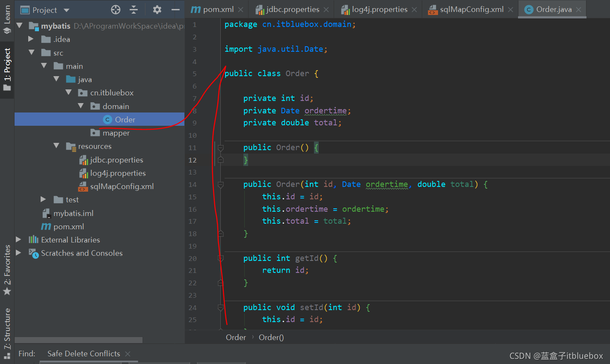The image size is (610, 364).
Task: Click the Collapse All icon in Project panel
Action: click(133, 10)
